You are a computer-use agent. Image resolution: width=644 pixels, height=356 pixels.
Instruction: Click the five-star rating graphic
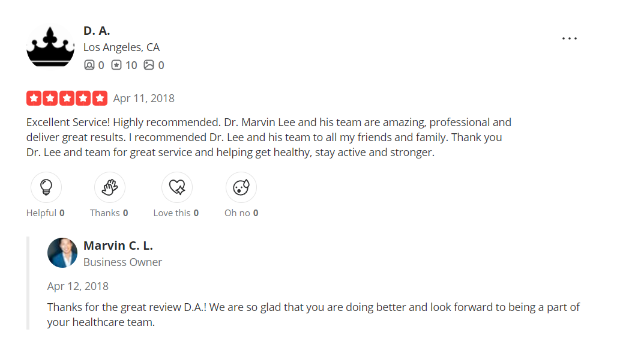(x=67, y=98)
